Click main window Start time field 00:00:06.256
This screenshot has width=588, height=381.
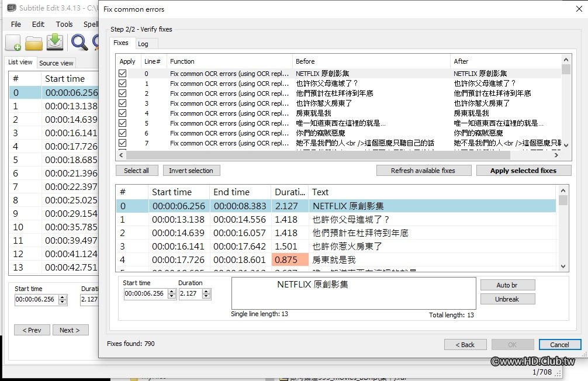(37, 299)
